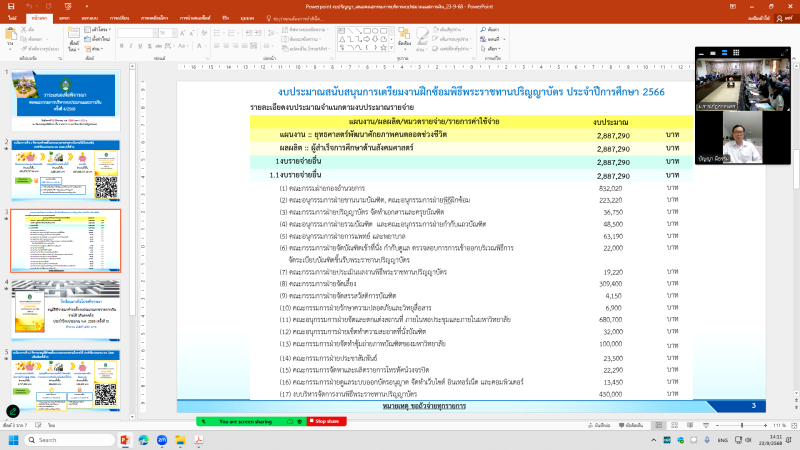Switch Zoom video panel to gallery grid view
Image resolution: width=800 pixels, height=450 pixels.
tap(738, 53)
